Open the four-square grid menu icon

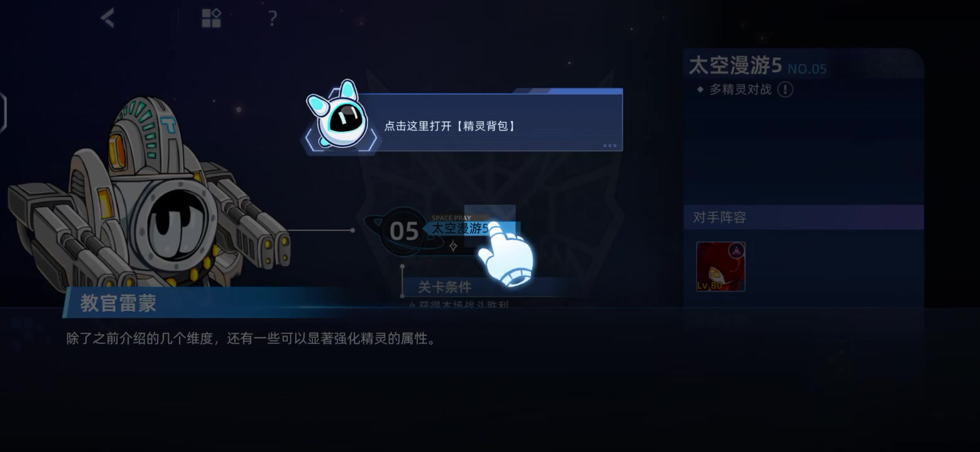coord(211,18)
